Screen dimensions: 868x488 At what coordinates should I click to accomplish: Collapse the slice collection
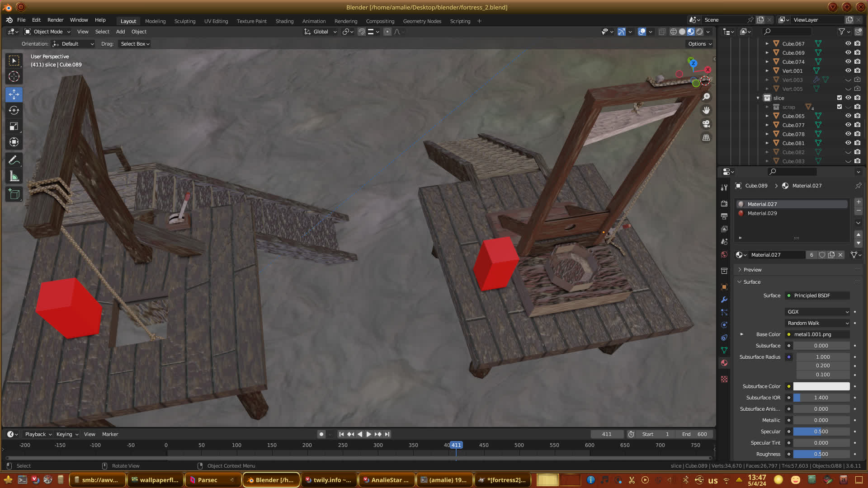click(x=758, y=98)
